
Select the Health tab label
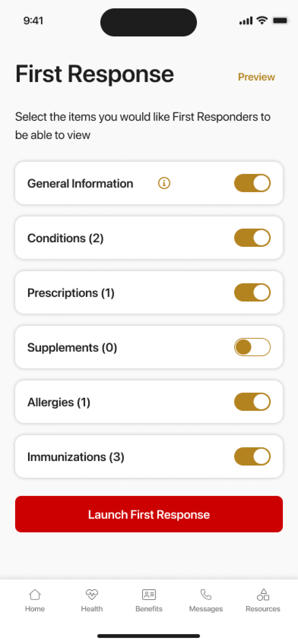[92, 609]
